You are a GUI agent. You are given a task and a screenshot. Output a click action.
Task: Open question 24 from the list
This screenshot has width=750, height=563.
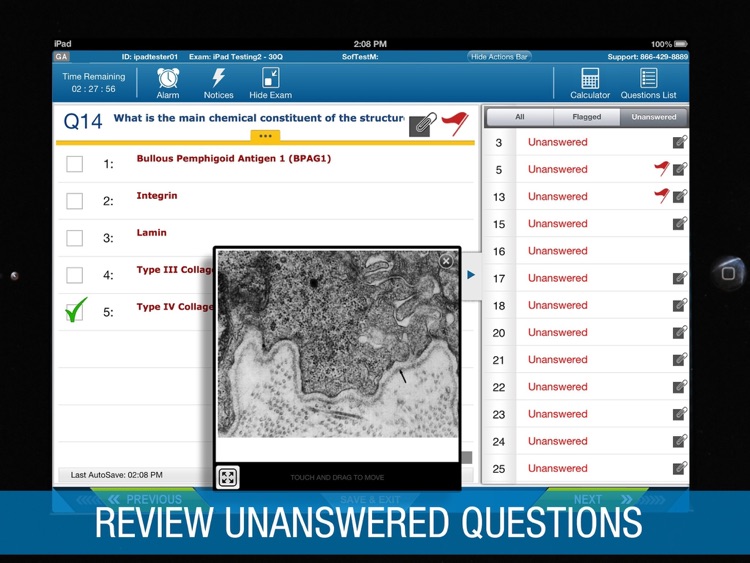pyautogui.click(x=585, y=441)
